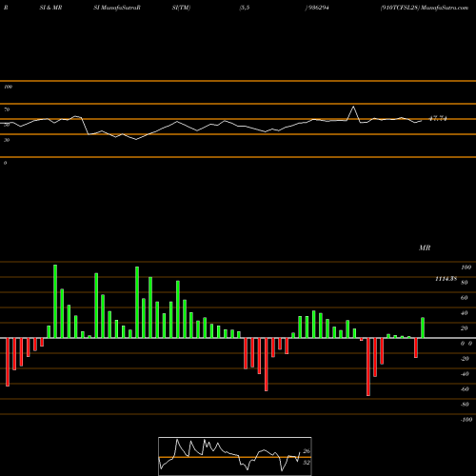
Task: Click the RSI axis label 70
Action: (7, 109)
